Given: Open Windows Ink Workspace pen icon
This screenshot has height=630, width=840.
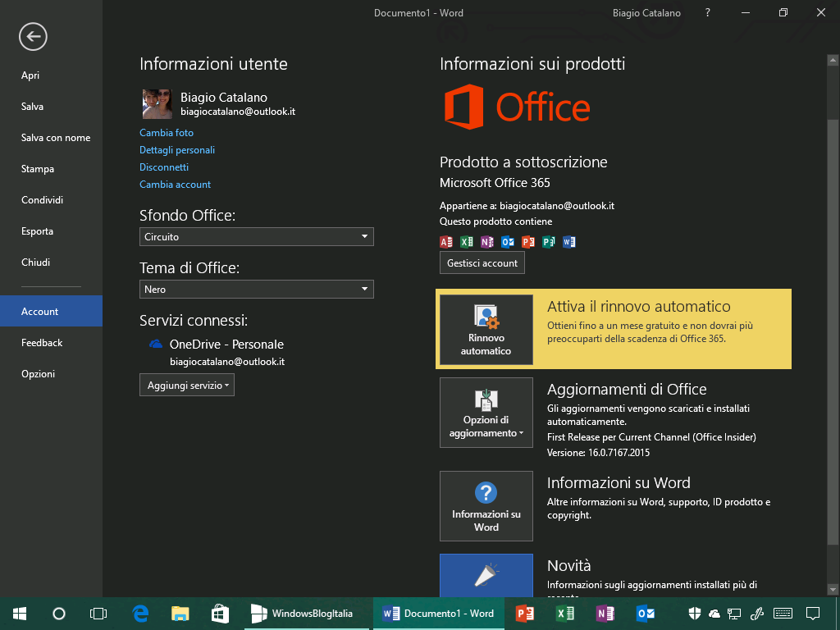Looking at the screenshot, I should [756, 614].
